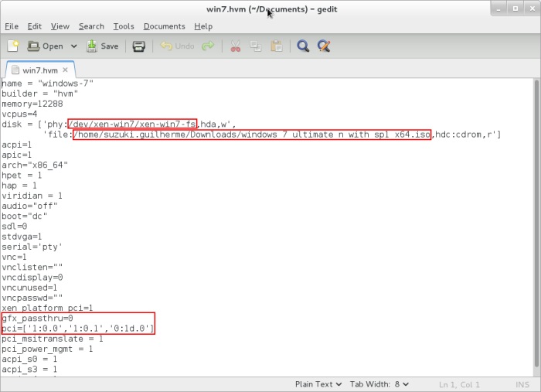Click the Find and Replace icon

pos(324,46)
